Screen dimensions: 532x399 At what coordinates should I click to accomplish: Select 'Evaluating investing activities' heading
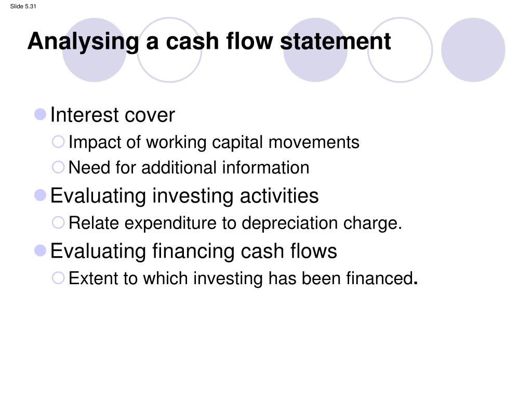coord(184,196)
